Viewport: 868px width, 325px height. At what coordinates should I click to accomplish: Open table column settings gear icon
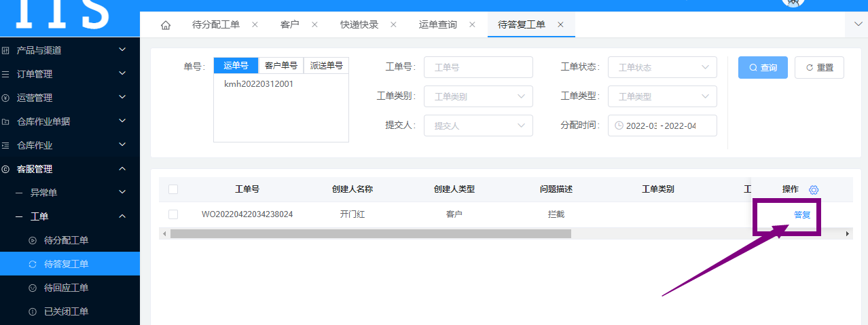tap(814, 189)
